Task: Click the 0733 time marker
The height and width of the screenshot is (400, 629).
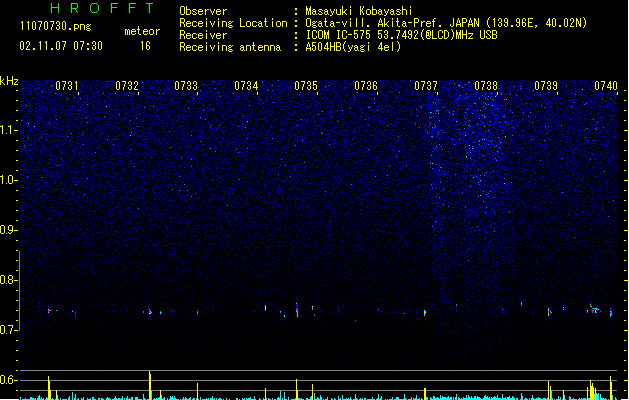Action: click(186, 86)
